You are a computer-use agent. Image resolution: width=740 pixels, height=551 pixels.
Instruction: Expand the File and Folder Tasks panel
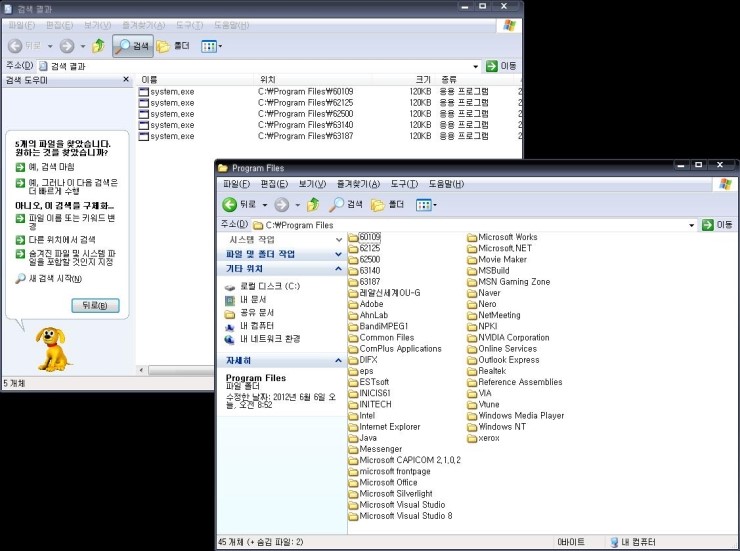(x=338, y=254)
